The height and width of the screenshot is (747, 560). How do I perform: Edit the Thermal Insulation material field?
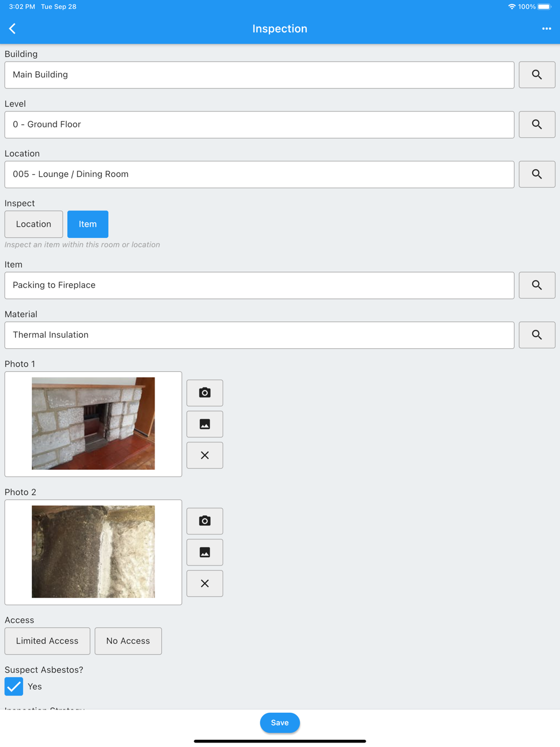[259, 335]
